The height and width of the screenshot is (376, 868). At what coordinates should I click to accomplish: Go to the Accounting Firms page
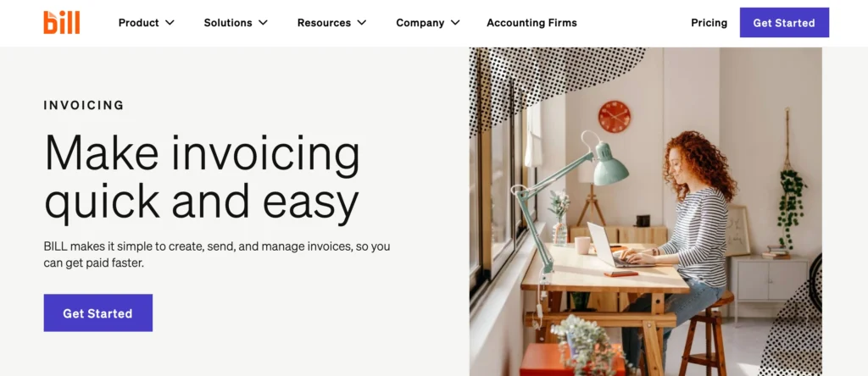tap(531, 23)
